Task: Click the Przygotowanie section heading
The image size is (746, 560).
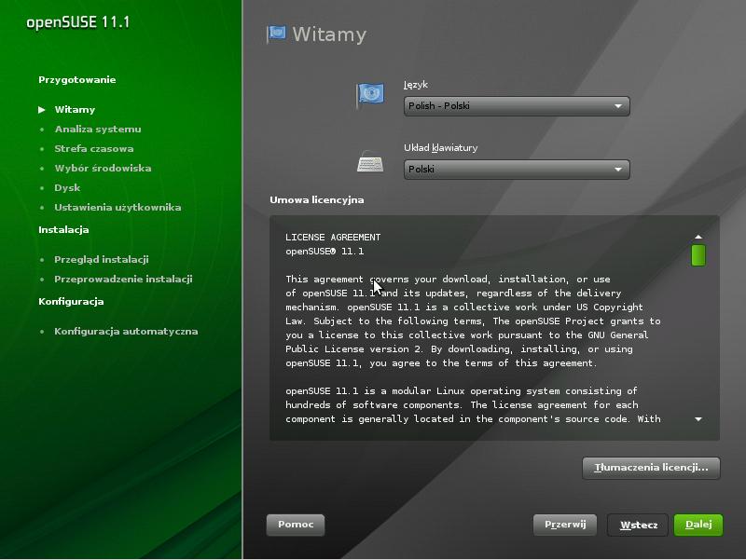Action: (x=77, y=80)
